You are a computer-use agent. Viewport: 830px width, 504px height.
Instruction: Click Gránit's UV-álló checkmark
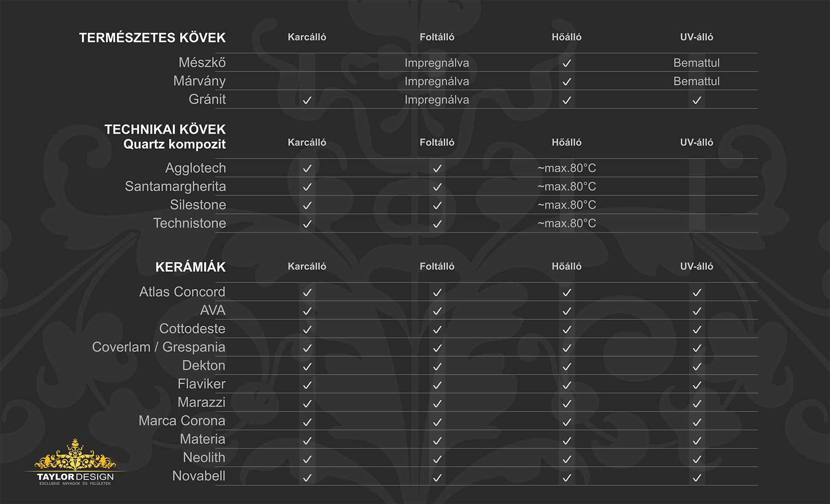697,100
